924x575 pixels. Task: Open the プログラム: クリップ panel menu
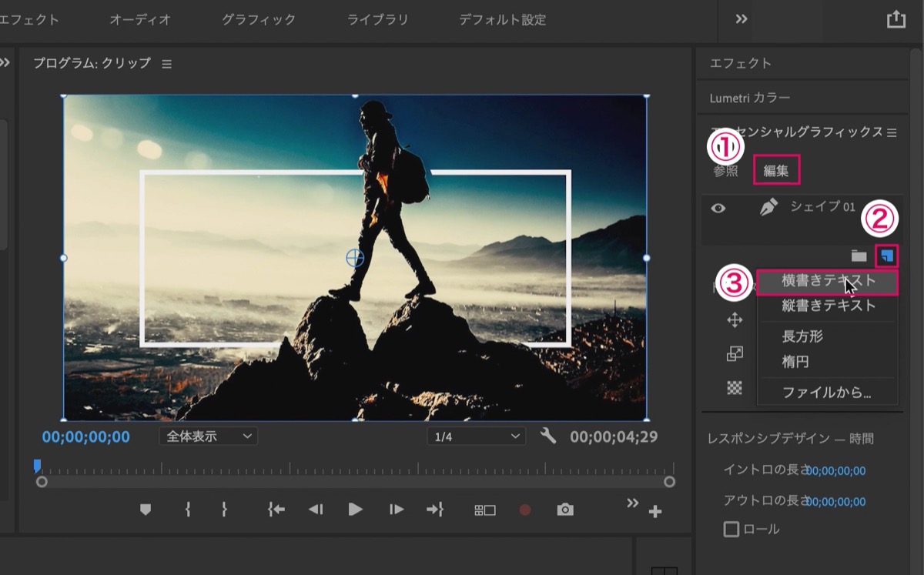coord(167,64)
